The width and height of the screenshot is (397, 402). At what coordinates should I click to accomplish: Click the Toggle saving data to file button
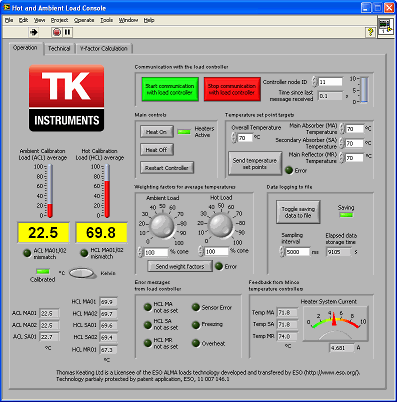coord(298,212)
